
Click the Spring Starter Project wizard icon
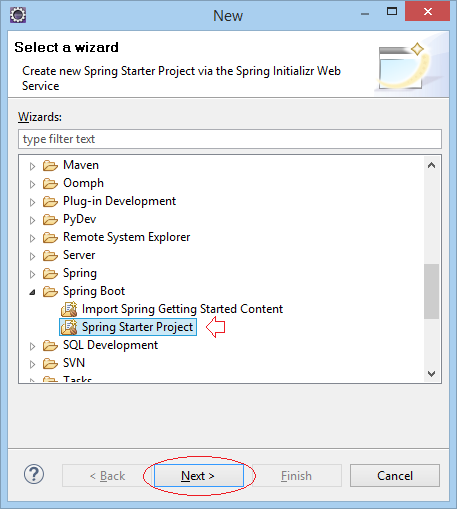coord(69,327)
